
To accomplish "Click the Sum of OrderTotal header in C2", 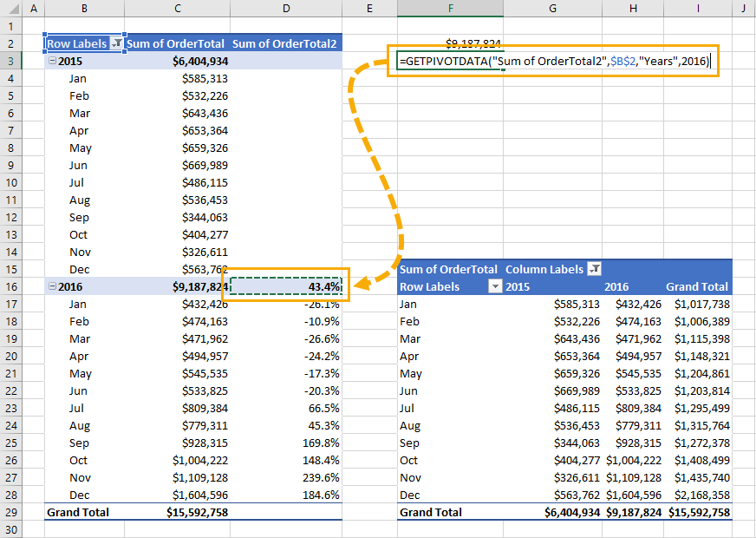I will point(175,44).
